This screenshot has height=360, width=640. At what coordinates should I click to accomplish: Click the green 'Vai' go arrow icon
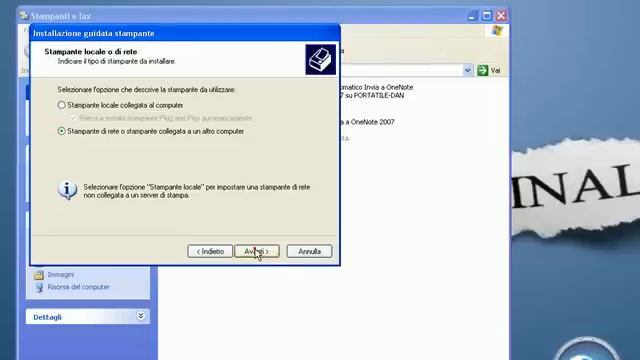click(482, 70)
